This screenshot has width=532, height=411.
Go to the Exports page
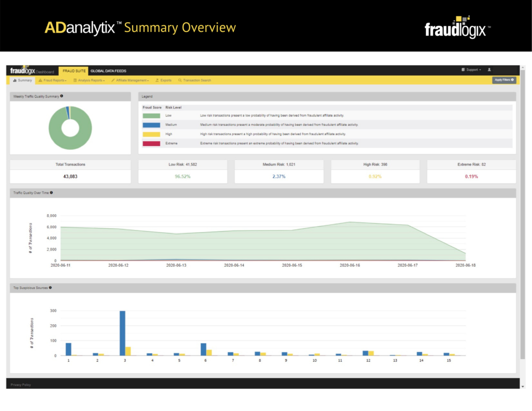pos(163,80)
